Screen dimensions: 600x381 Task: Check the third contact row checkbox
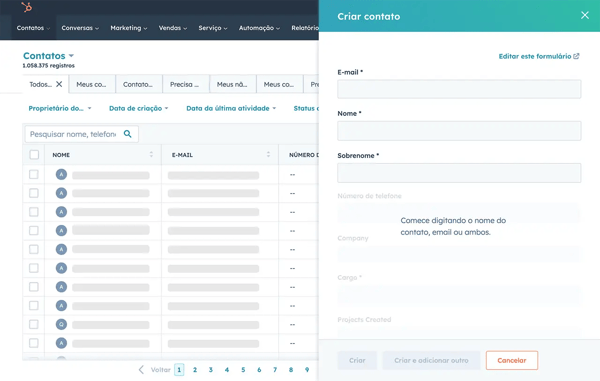pos(34,212)
